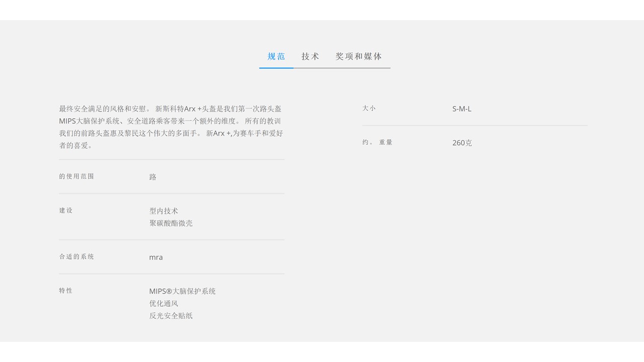Image resolution: width=644 pixels, height=362 pixels.
Task: Click the 优化通风 feature text
Action: point(164,304)
